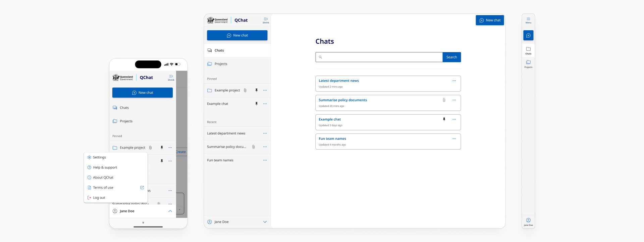Open Latest department news chat card
This screenshot has width=644, height=242.
click(388, 84)
